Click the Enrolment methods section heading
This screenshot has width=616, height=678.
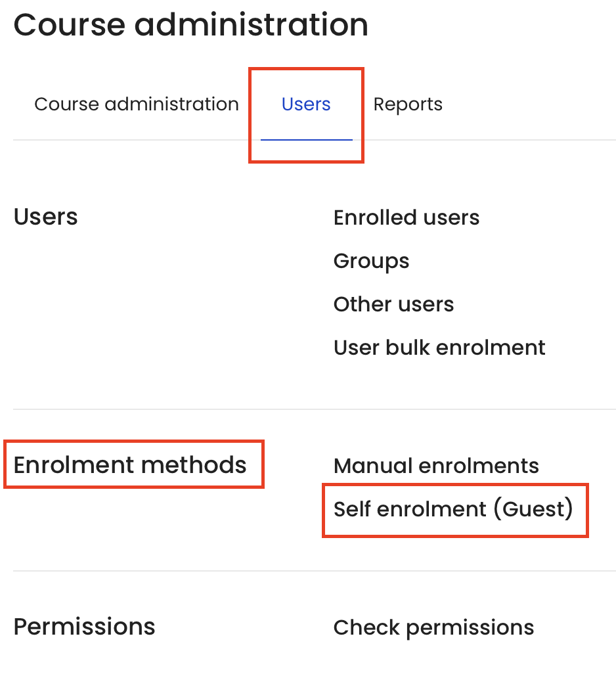click(x=129, y=465)
